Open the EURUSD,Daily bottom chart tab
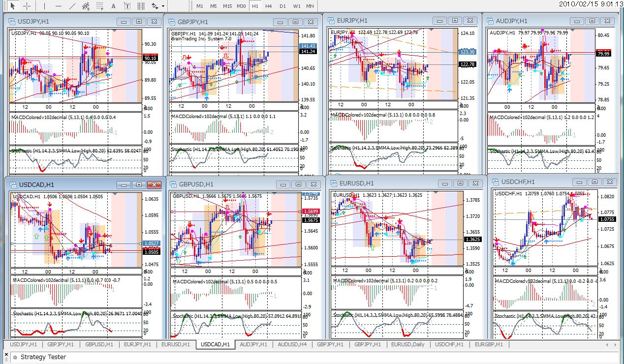This screenshot has width=624, height=364. 407,344
